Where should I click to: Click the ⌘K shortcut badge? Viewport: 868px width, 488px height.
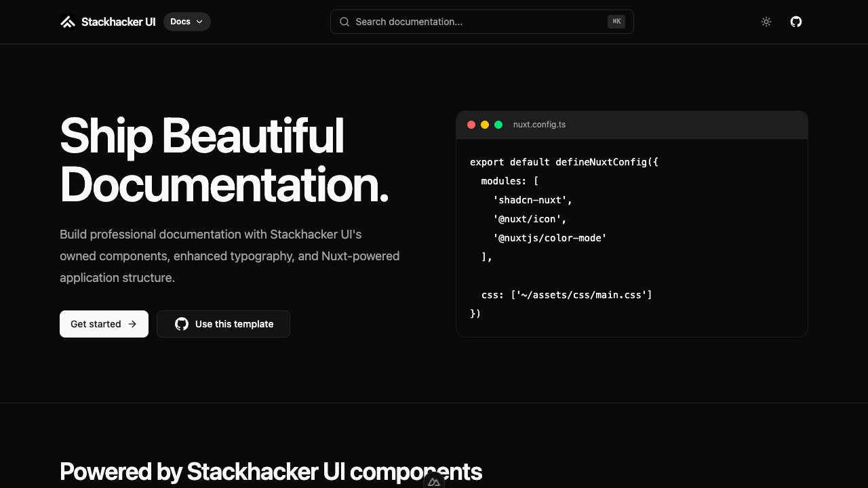pos(616,22)
